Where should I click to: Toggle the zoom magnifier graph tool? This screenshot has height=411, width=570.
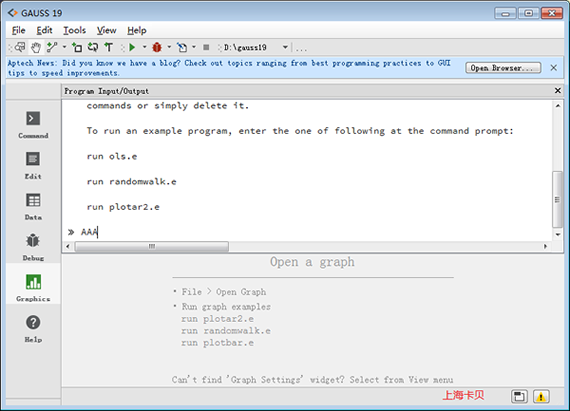tap(20, 47)
